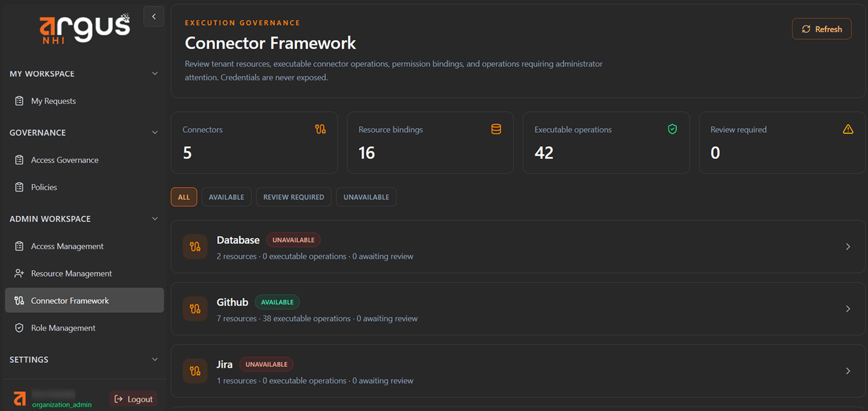Viewport: 868px width, 411px height.
Task: Click the Resource Management user-plus icon
Action: (x=20, y=273)
